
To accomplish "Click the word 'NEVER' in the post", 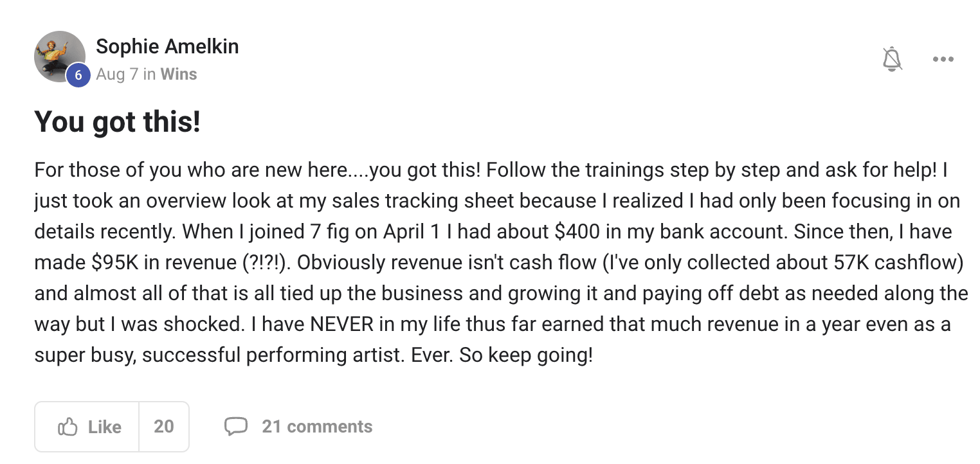I will (341, 325).
